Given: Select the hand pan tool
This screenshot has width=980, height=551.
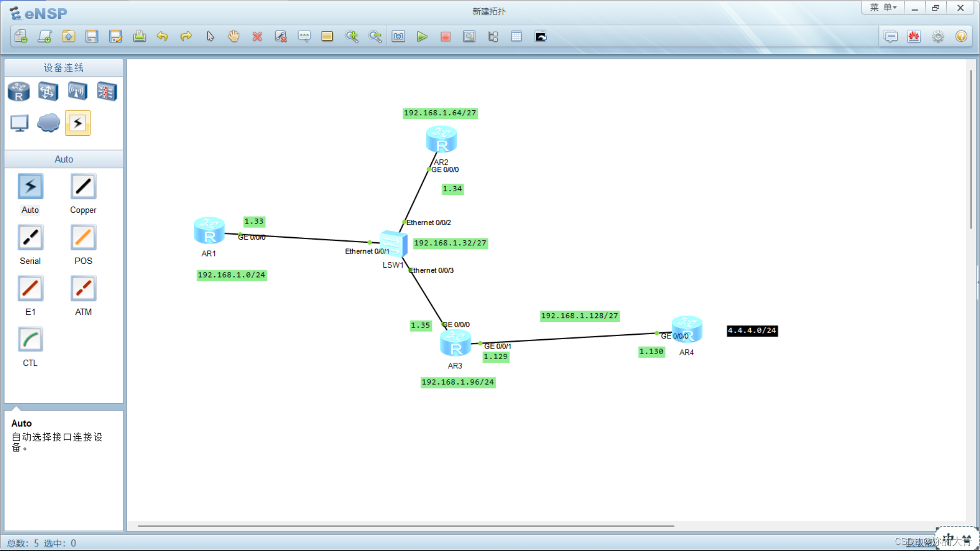Looking at the screenshot, I should pos(234,36).
